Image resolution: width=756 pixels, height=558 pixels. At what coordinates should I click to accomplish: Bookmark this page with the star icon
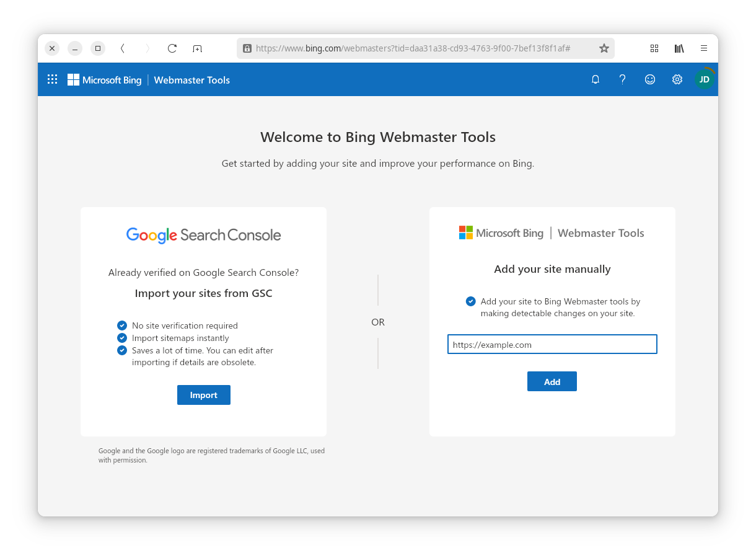click(604, 48)
